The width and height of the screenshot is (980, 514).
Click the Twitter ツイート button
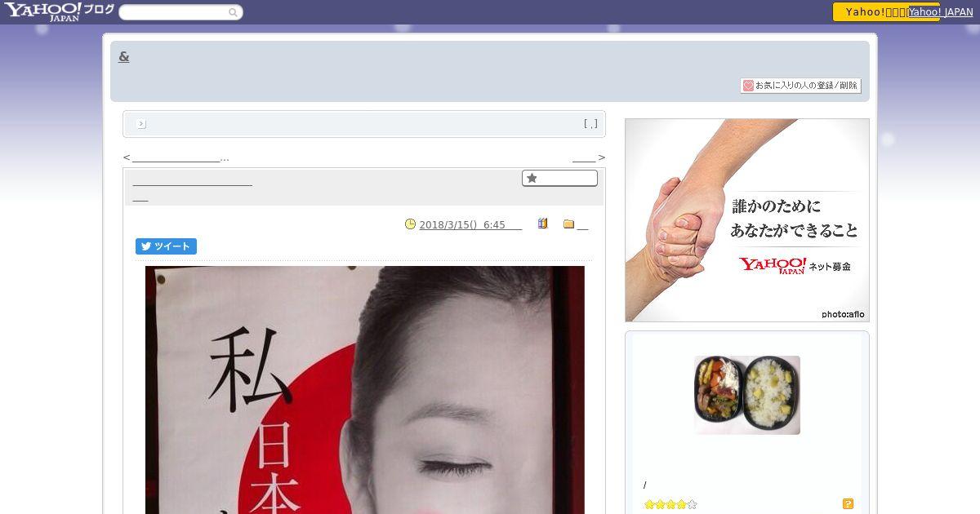166,246
